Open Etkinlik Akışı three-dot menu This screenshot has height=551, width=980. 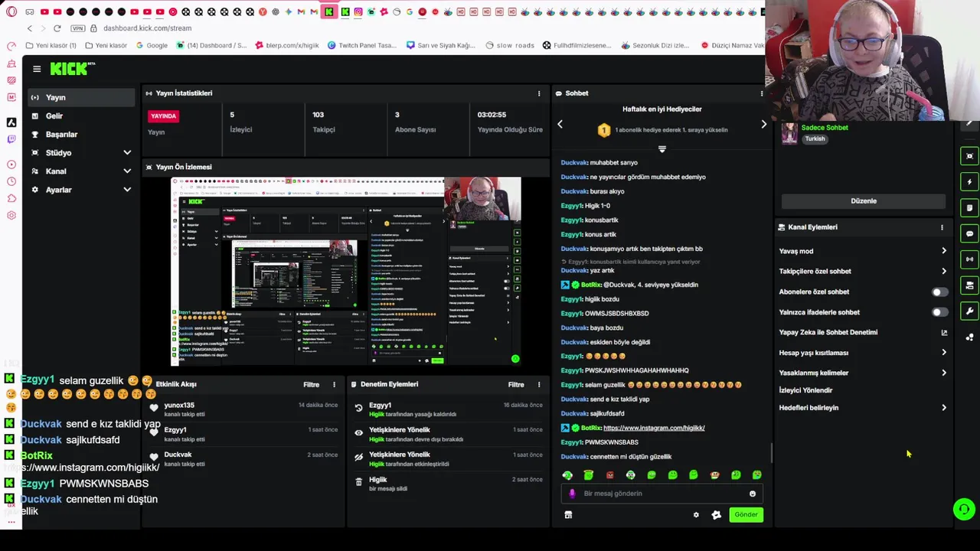tap(334, 384)
